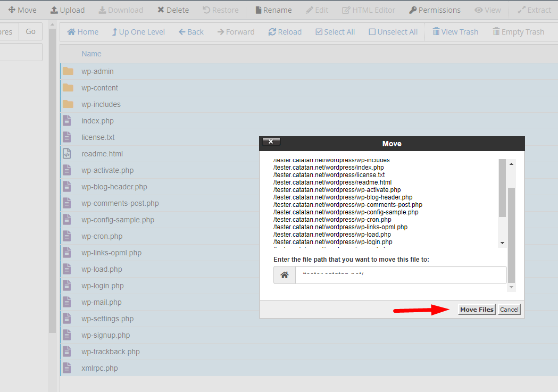Click the Forward navigation button
The height and width of the screenshot is (392, 558).
[x=236, y=32]
